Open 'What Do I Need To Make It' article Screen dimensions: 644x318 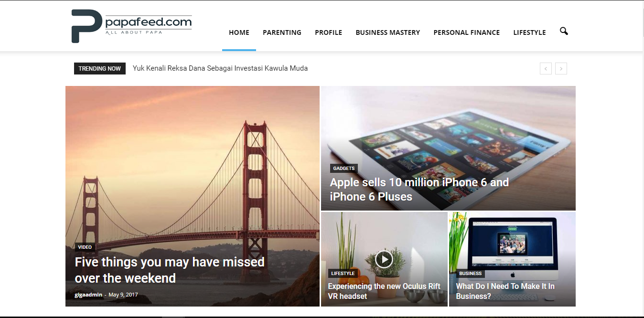[x=505, y=291]
